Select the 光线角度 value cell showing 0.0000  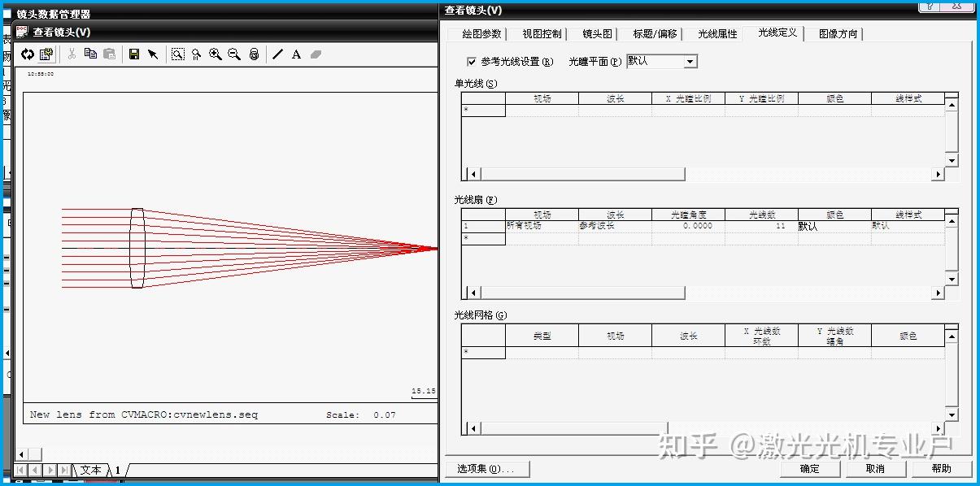(687, 226)
